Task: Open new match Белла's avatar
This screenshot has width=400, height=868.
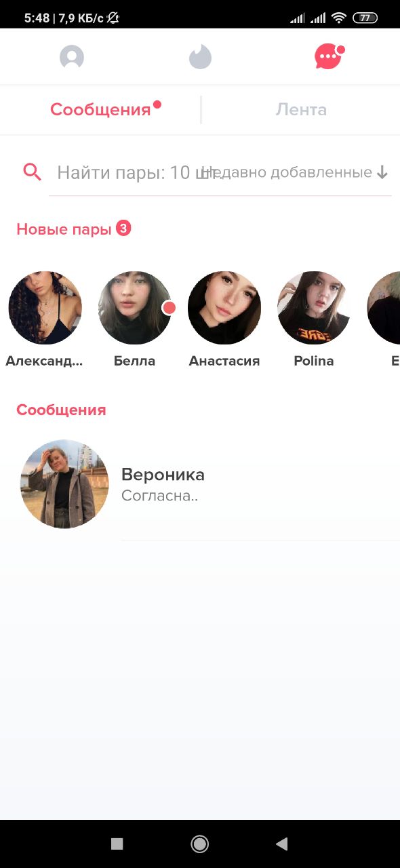Action: tap(135, 308)
